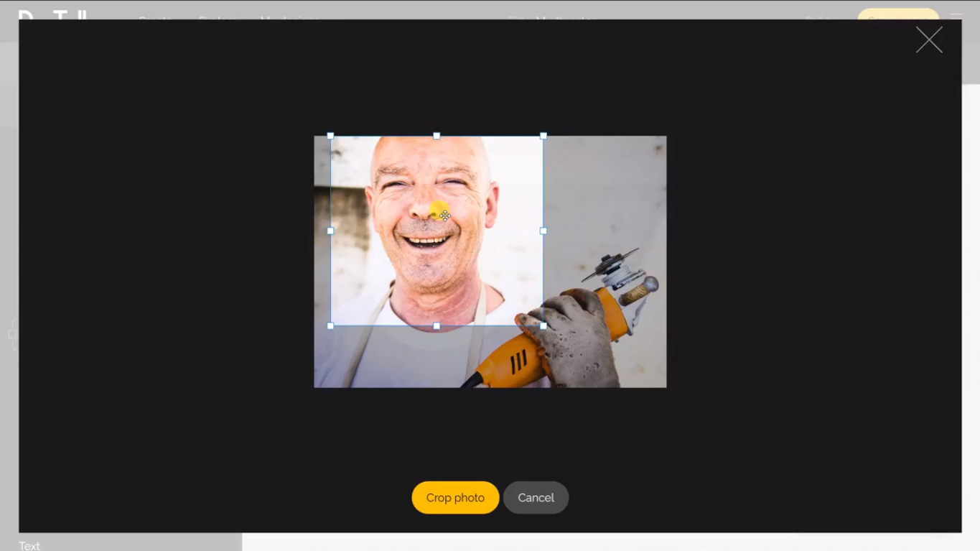980x551 pixels.
Task: Click the bottom-left crop corner handle
Action: coord(330,326)
